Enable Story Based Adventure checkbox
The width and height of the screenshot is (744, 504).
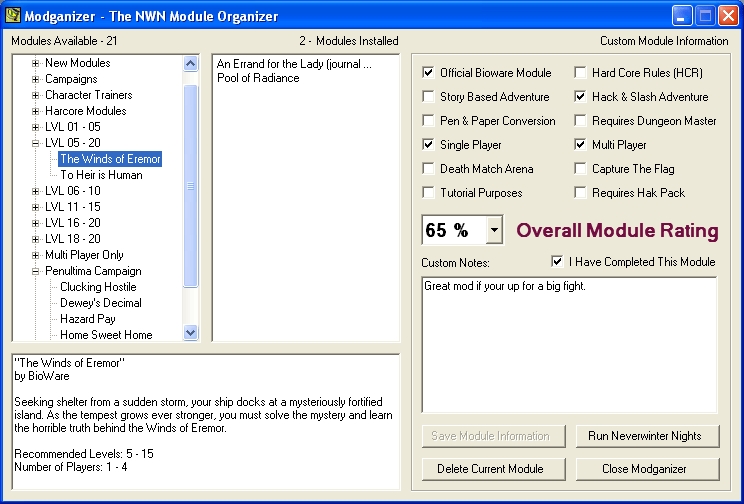pyautogui.click(x=429, y=97)
